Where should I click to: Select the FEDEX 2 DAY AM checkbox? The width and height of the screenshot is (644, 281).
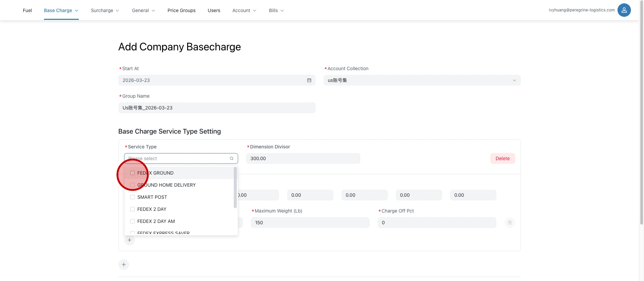point(132,221)
